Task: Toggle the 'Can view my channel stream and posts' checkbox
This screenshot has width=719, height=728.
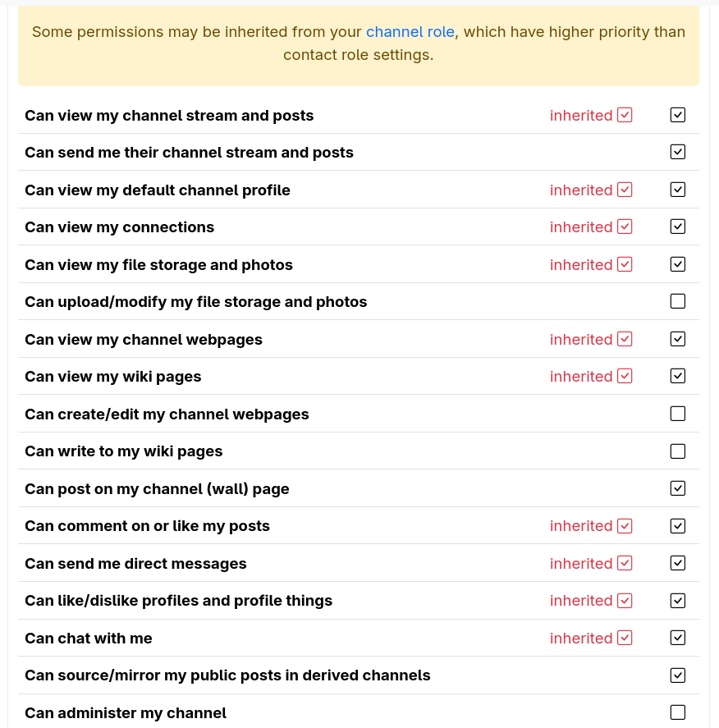Action: click(677, 115)
